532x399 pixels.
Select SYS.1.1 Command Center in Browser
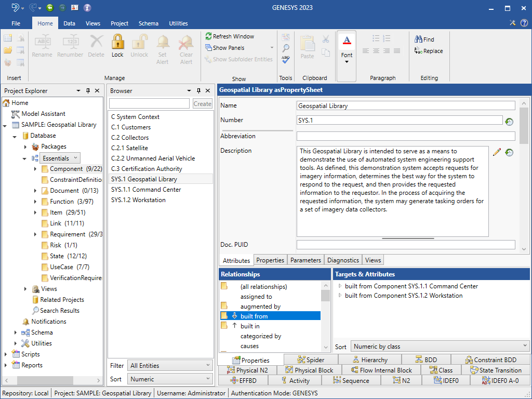click(161, 189)
